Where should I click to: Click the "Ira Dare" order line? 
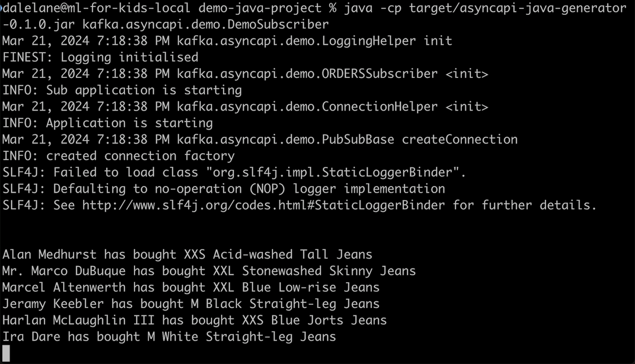coord(169,337)
